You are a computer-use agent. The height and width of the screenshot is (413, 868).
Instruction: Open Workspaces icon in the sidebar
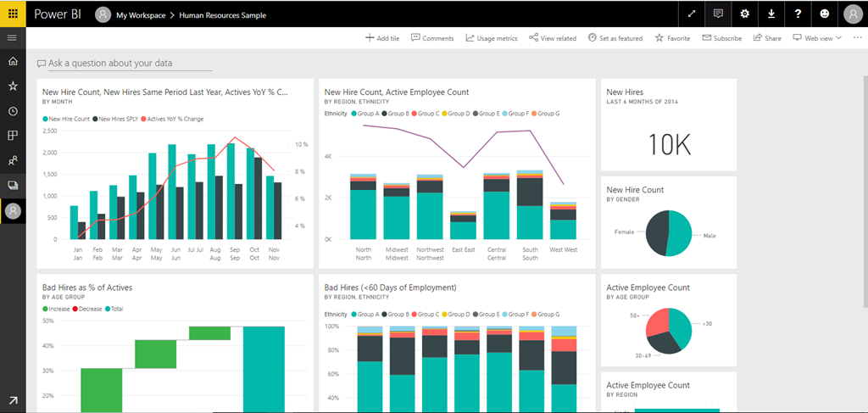pos(13,186)
